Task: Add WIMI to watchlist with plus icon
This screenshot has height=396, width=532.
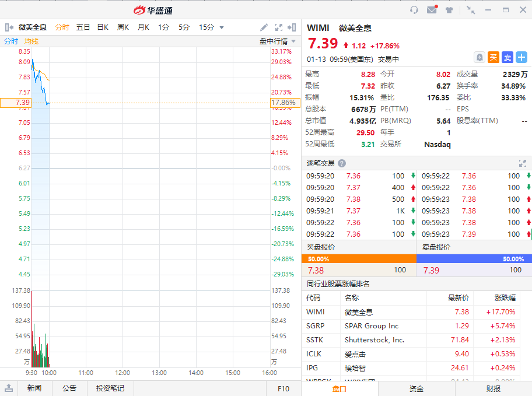Action: pyautogui.click(x=521, y=57)
